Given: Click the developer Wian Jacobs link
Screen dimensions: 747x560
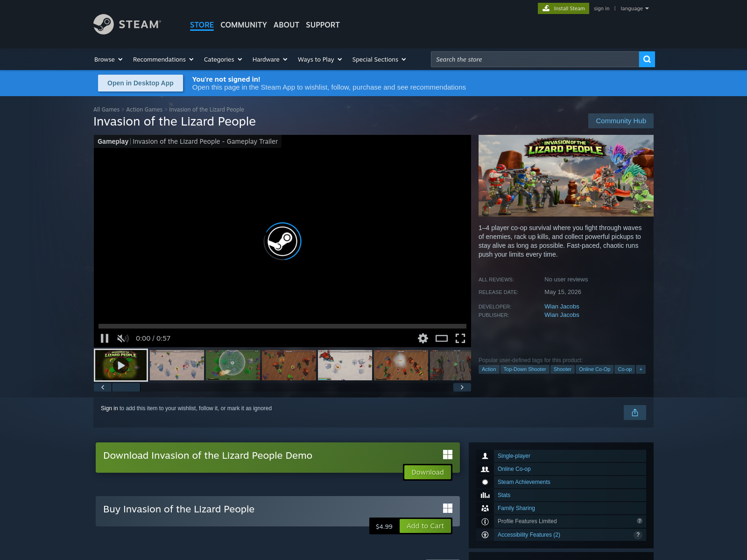Looking at the screenshot, I should [562, 307].
